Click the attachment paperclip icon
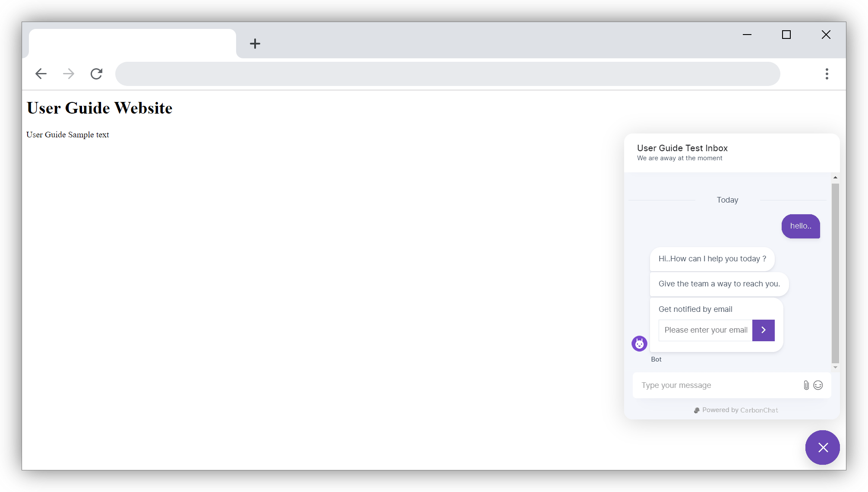 click(x=806, y=385)
